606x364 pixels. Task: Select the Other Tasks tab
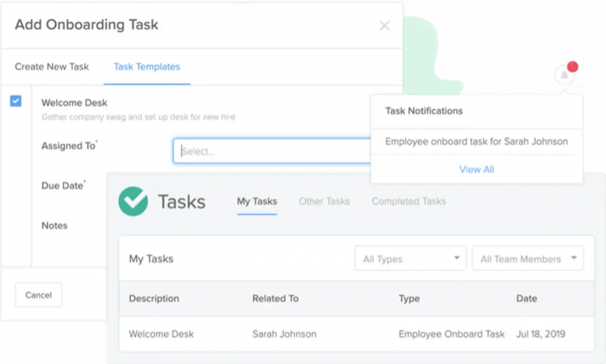click(324, 201)
